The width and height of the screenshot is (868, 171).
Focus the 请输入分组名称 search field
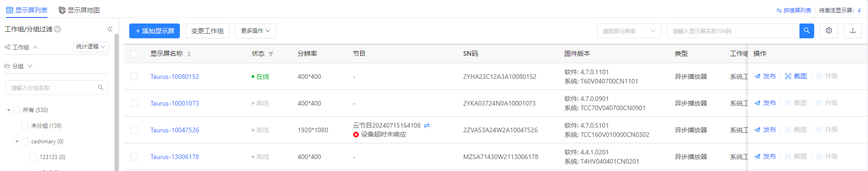pyautogui.click(x=57, y=88)
